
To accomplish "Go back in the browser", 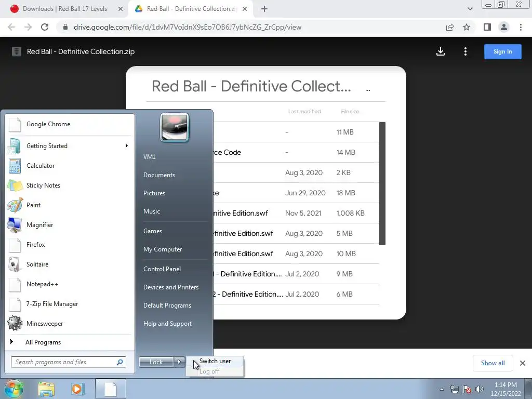I will pos(11,27).
